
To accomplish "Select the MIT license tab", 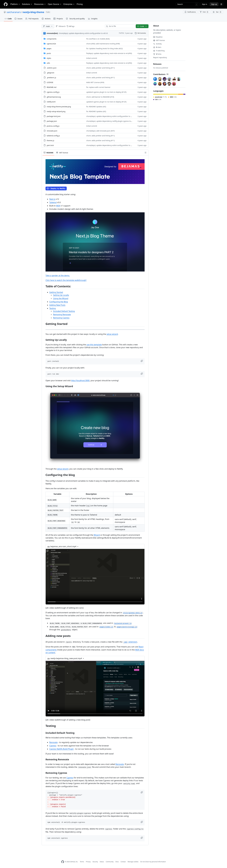I will click(x=62, y=153).
